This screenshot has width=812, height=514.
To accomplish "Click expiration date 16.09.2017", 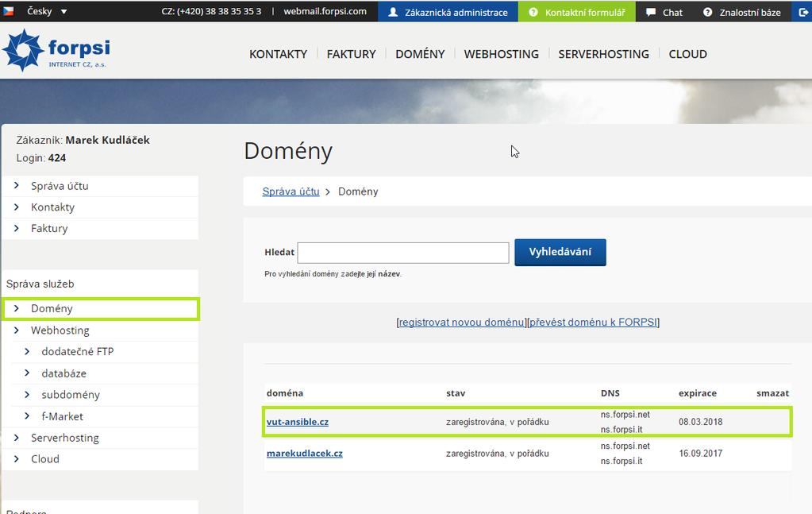I will 700,454.
